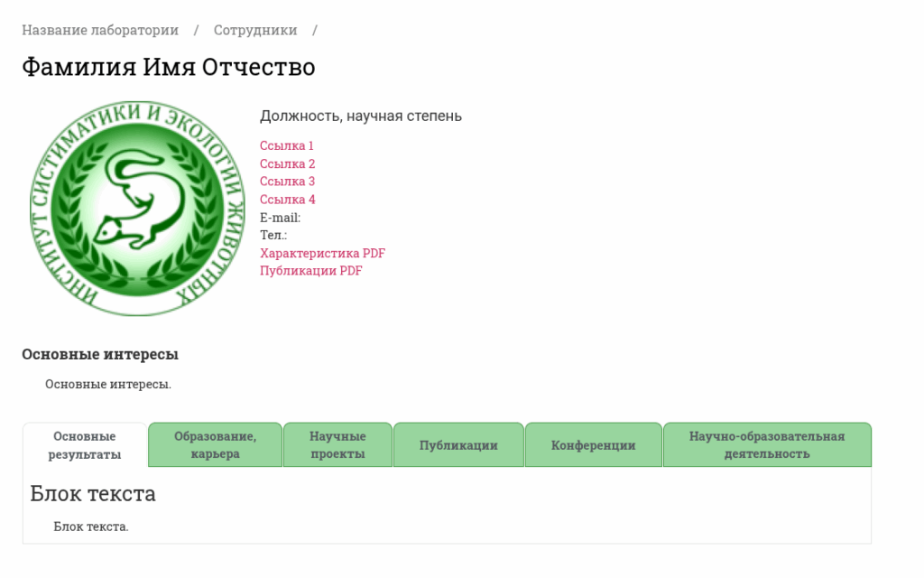Switch to the 'Конференции' tab
This screenshot has width=924, height=578.
[594, 445]
